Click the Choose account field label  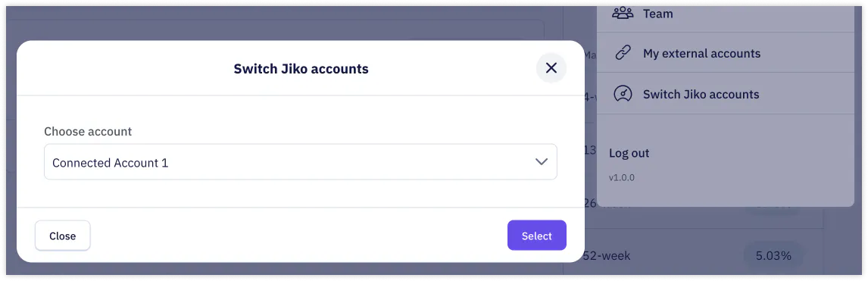(x=88, y=132)
